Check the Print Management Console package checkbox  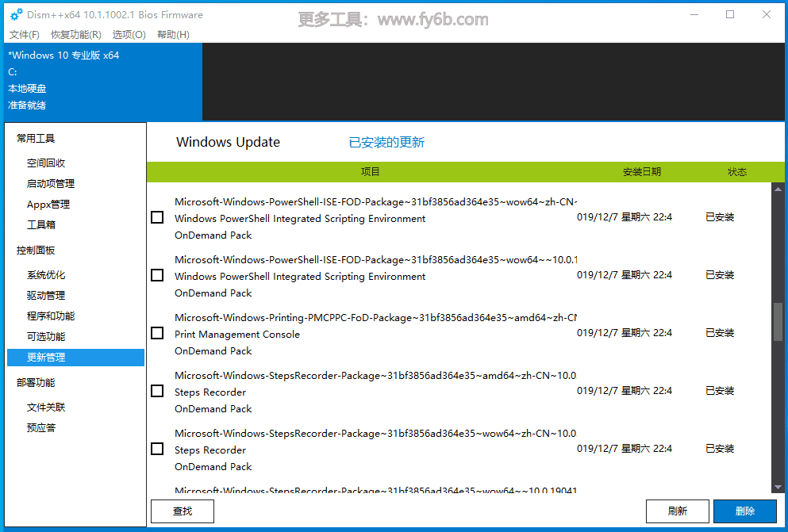click(x=157, y=333)
